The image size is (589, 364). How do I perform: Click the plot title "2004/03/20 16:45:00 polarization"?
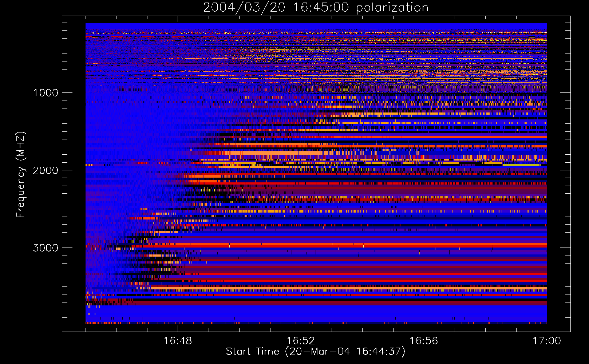(x=316, y=8)
